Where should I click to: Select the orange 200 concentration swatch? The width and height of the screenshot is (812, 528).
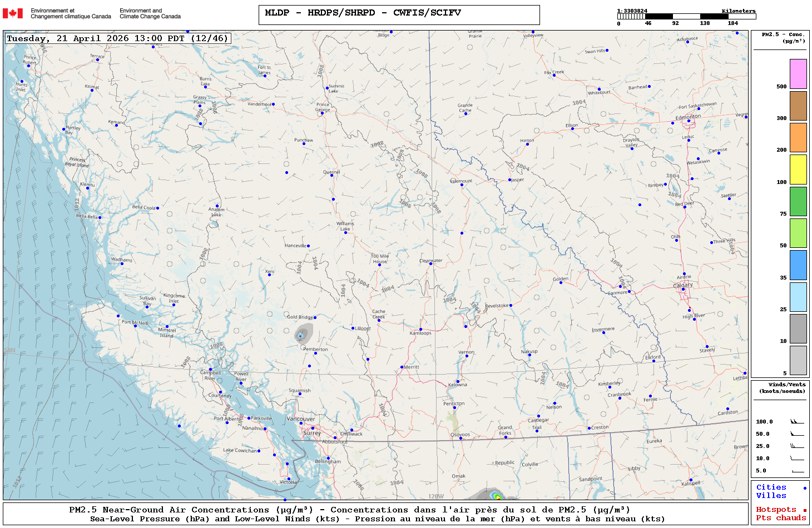(798, 137)
